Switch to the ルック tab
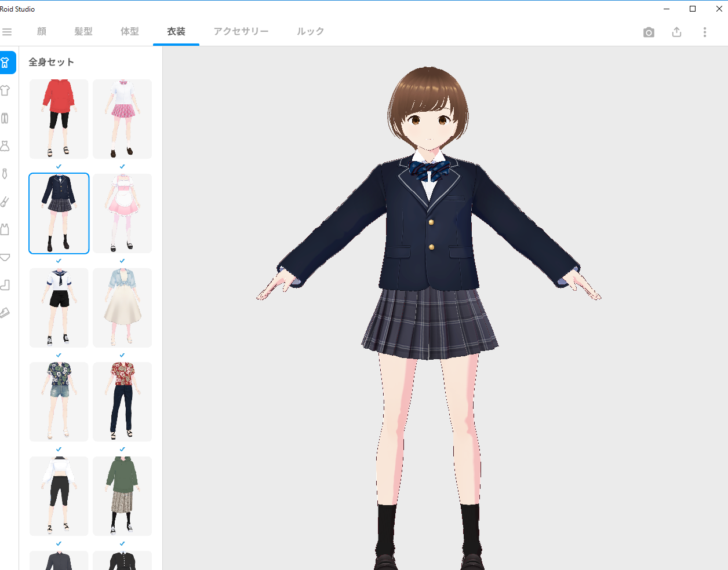728x570 pixels. click(311, 32)
